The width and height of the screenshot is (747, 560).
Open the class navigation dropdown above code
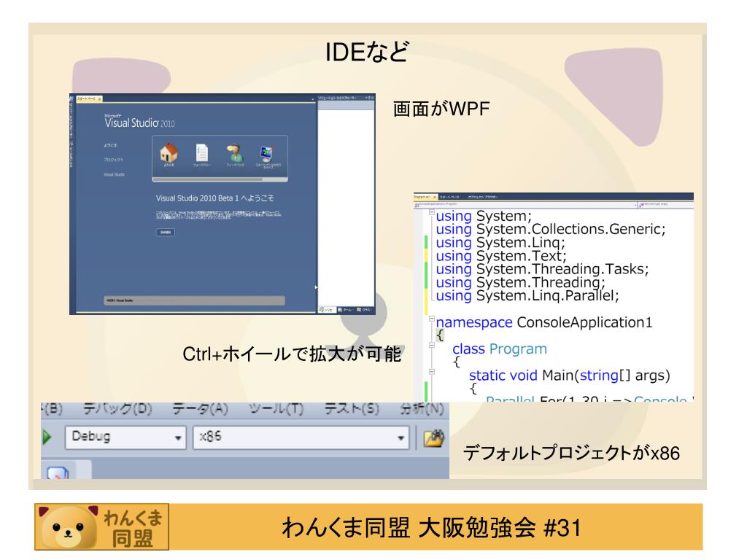(x=526, y=204)
